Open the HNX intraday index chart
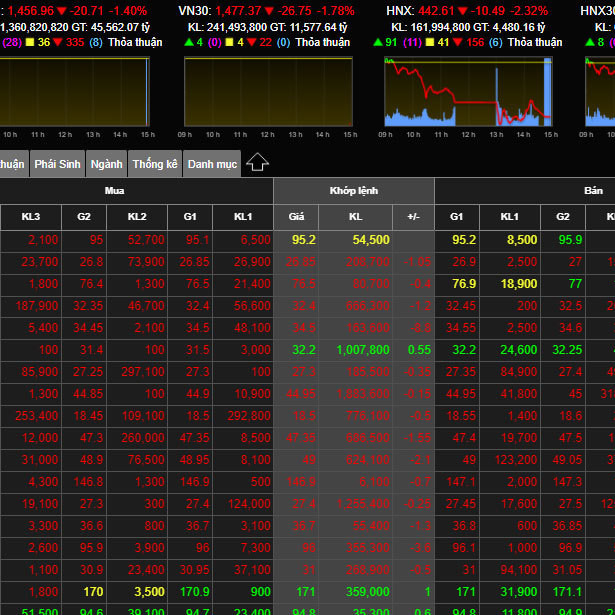This screenshot has width=615, height=615. point(468,91)
